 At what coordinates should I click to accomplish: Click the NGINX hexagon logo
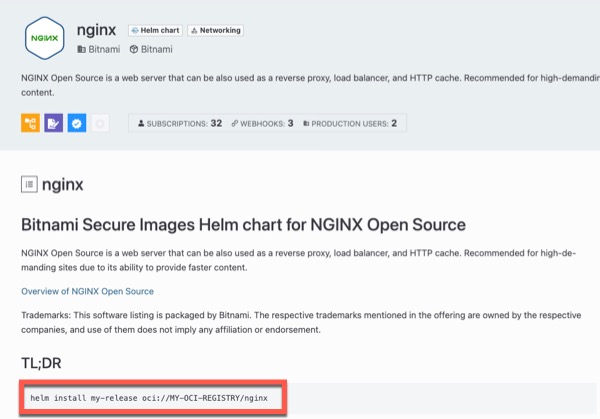click(44, 38)
